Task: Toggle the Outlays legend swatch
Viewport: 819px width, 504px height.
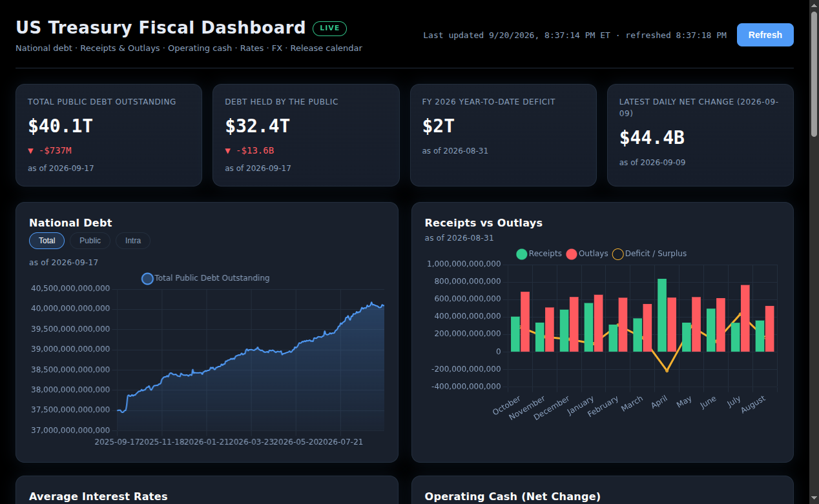Action: (x=571, y=254)
